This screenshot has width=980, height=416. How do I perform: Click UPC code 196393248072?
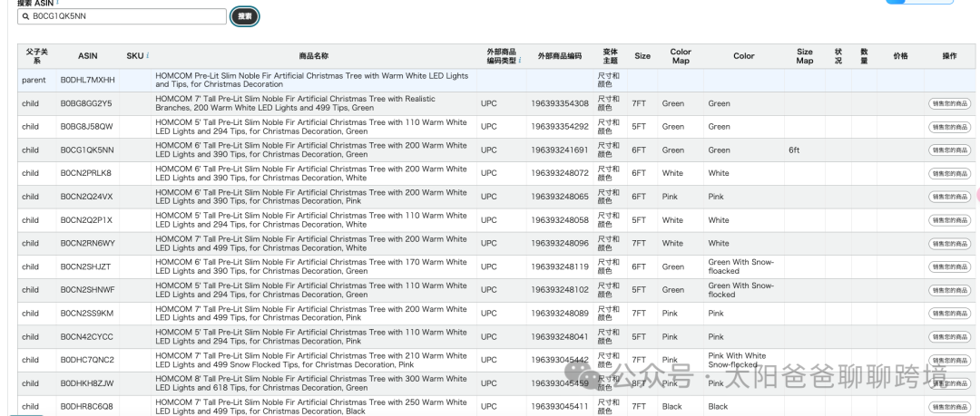pyautogui.click(x=560, y=174)
